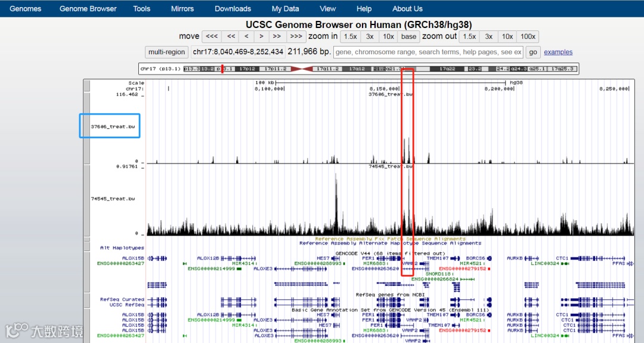The image size is (644, 343).
Task: Click the 74545_treat.bw track label
Action: 113,199
